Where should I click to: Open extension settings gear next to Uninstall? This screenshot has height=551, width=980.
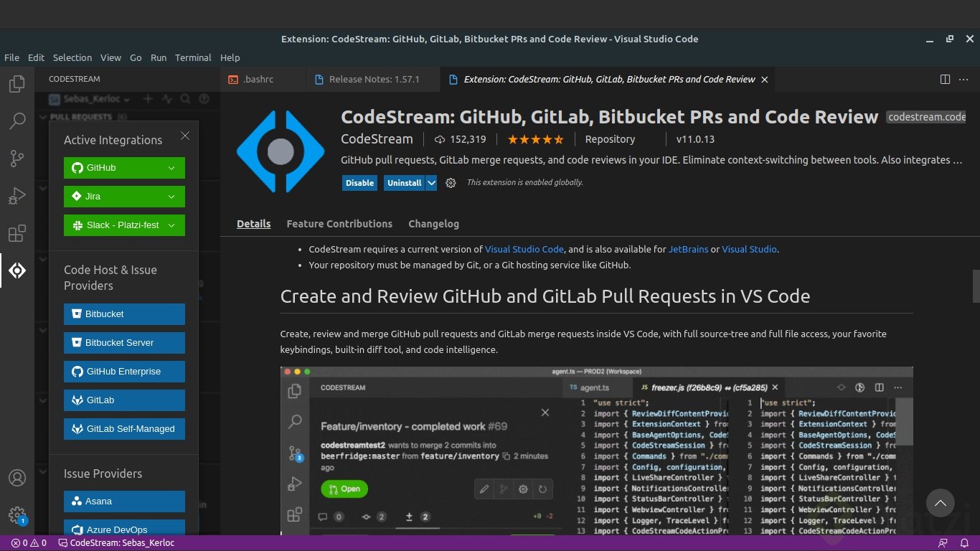coord(451,183)
